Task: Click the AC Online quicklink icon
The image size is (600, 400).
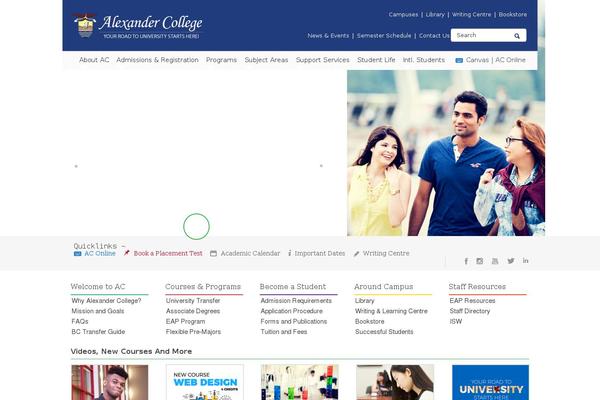Action: click(77, 254)
